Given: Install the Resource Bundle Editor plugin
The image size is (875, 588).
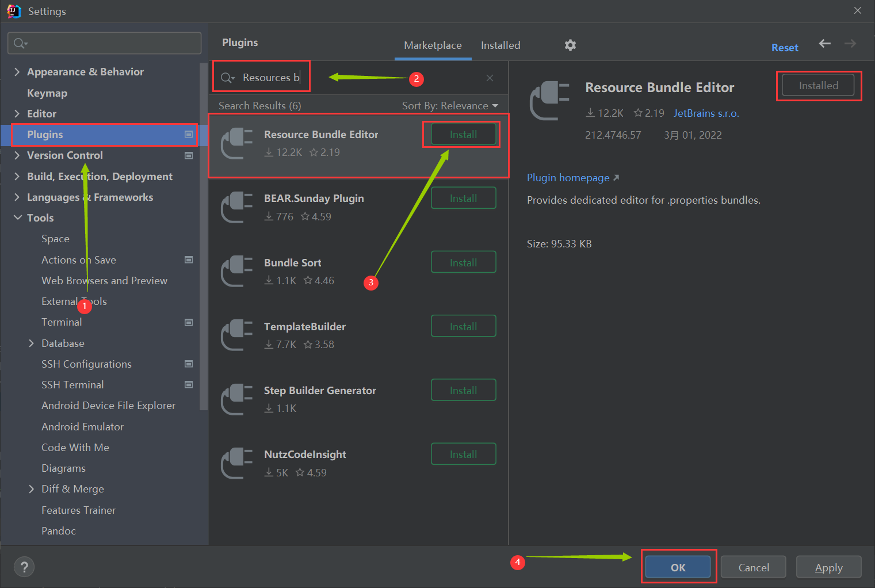Looking at the screenshot, I should point(463,134).
